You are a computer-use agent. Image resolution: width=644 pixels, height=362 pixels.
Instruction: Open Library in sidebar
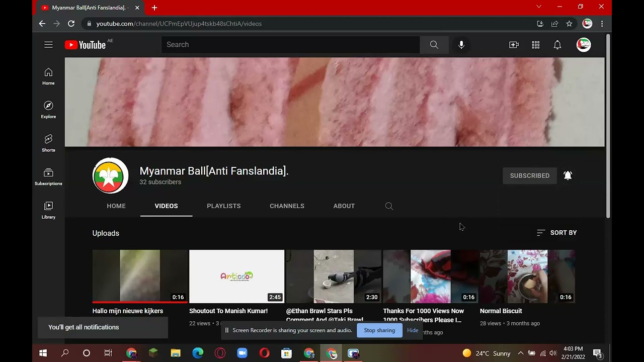tap(48, 210)
